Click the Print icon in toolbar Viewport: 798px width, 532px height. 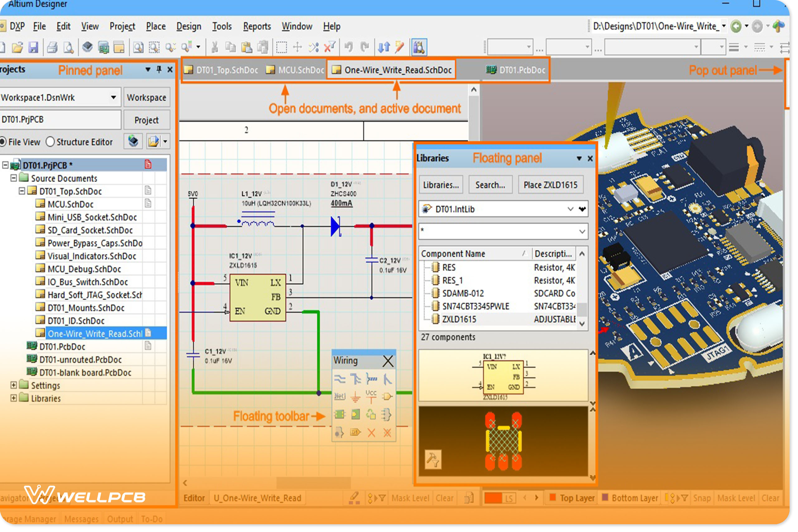pyautogui.click(x=52, y=47)
